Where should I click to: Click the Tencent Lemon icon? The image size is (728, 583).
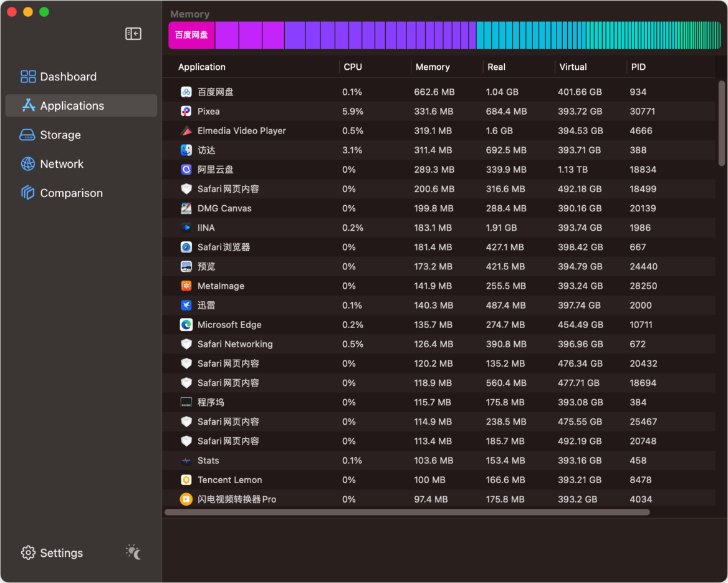(186, 480)
